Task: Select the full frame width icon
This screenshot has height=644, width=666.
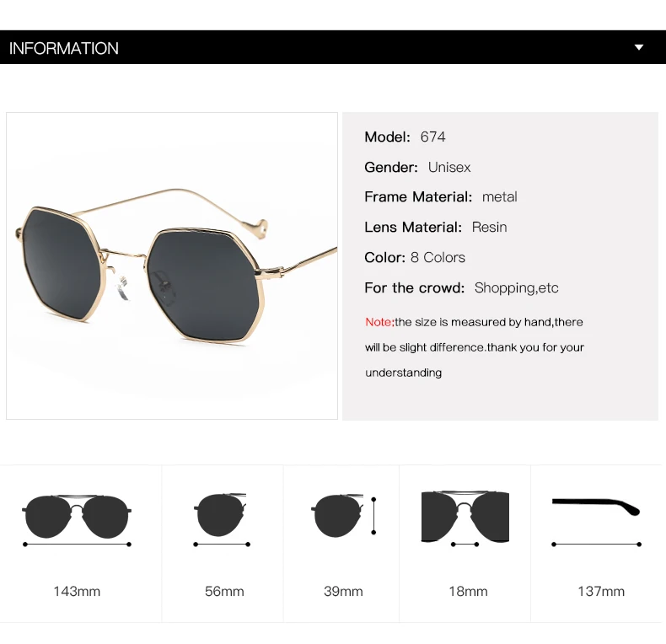Action: point(77,520)
